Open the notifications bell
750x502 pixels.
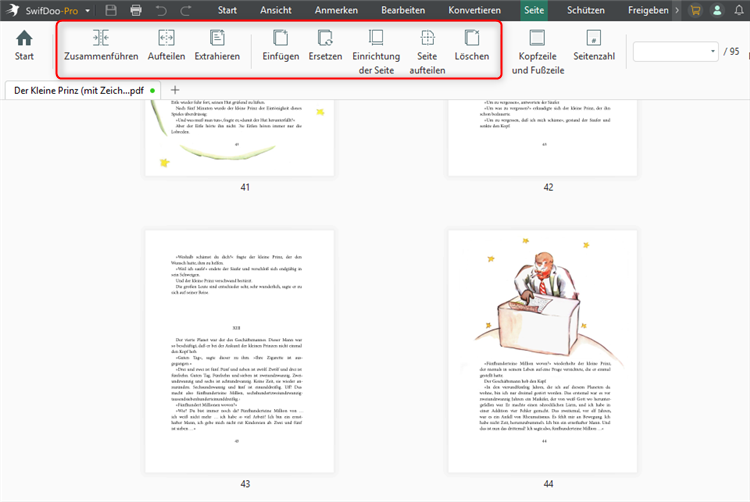[x=739, y=10]
